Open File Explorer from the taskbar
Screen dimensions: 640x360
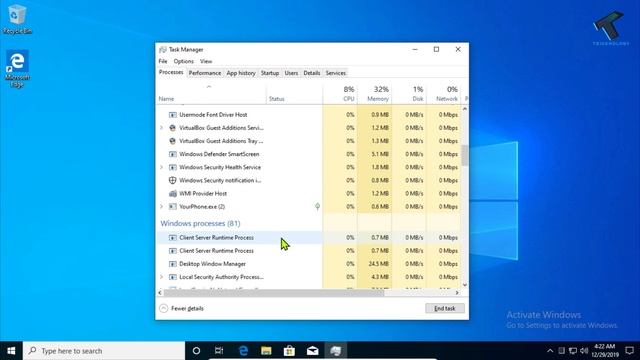(266, 351)
